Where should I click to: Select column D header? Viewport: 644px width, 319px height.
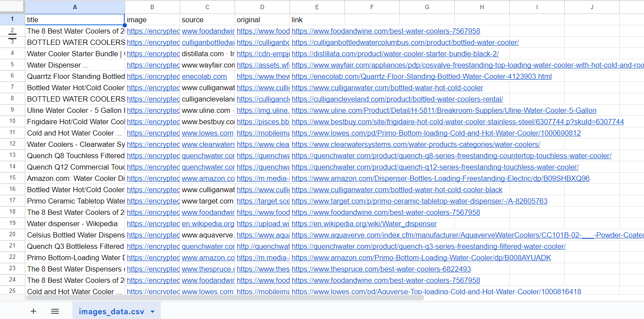262,7
